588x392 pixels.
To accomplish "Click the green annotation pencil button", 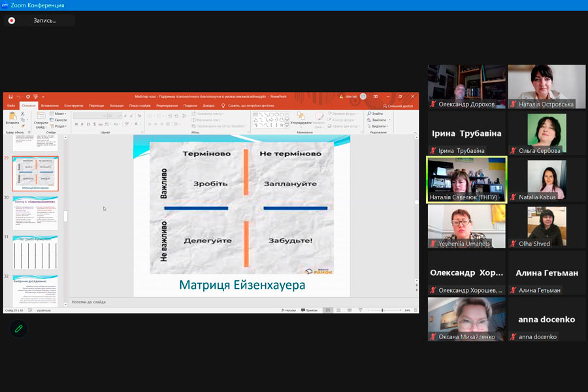I will click(18, 329).
